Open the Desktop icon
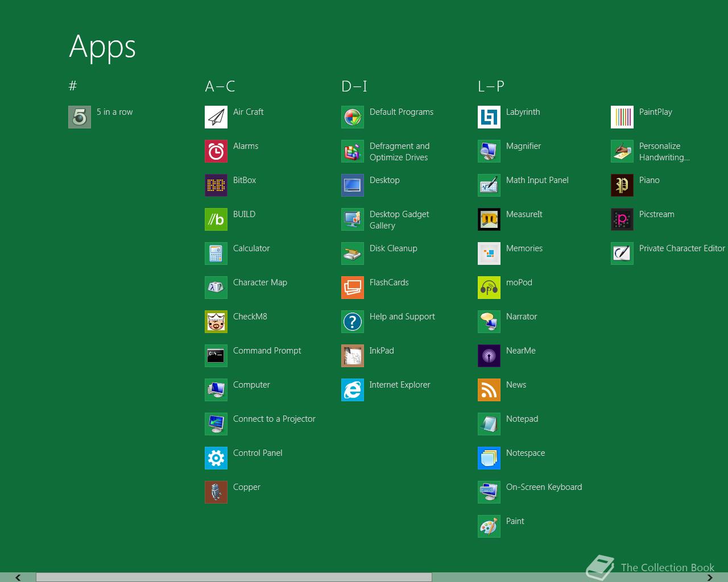The width and height of the screenshot is (728, 582). [x=353, y=185]
